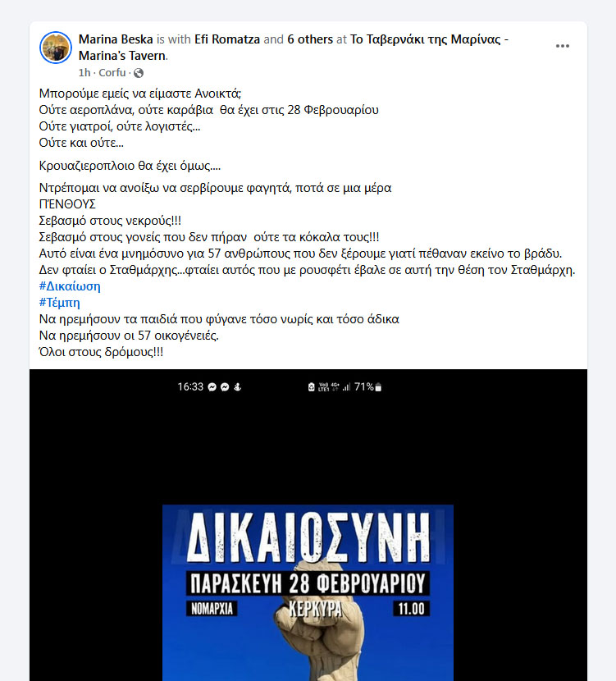This screenshot has height=681, width=616.
Task: Open Marina Beska's profile picture
Action: point(56,48)
